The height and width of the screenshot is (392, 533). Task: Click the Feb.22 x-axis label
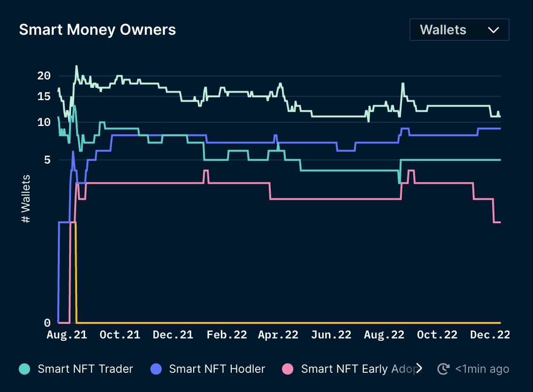(x=227, y=335)
